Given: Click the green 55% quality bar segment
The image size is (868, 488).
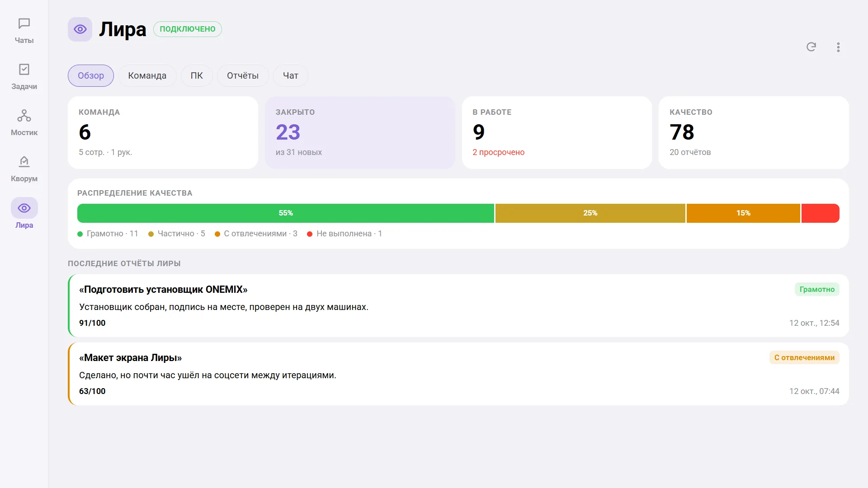Looking at the screenshot, I should (286, 213).
